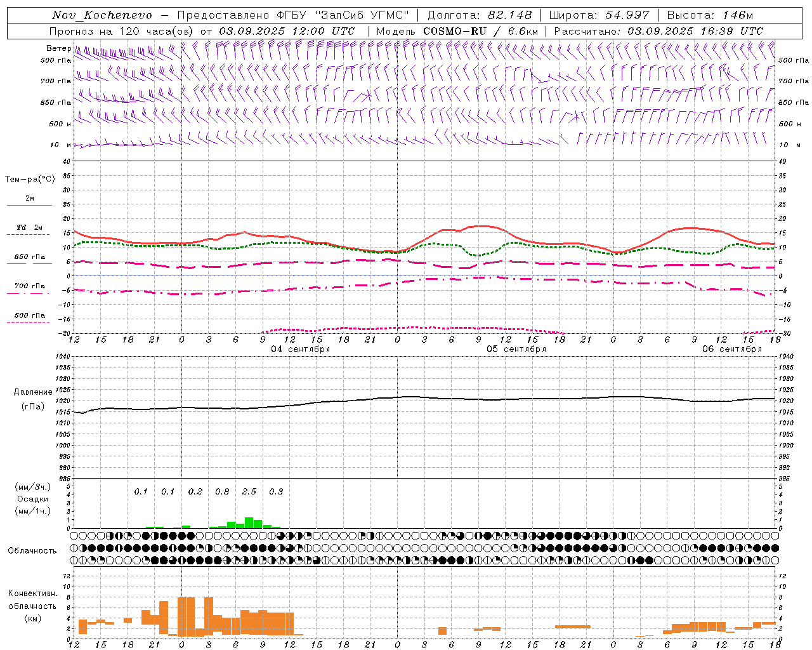Viewport: 812px width, 650px height.
Task: Click the 'Прогноз на 120 часа(ов)' forecast text
Action: coord(122,31)
